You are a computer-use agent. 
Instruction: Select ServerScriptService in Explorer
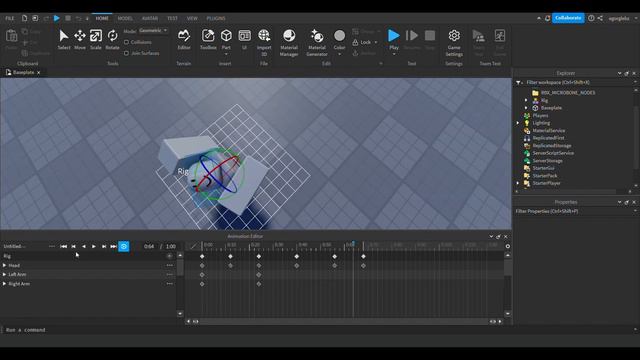click(x=553, y=153)
